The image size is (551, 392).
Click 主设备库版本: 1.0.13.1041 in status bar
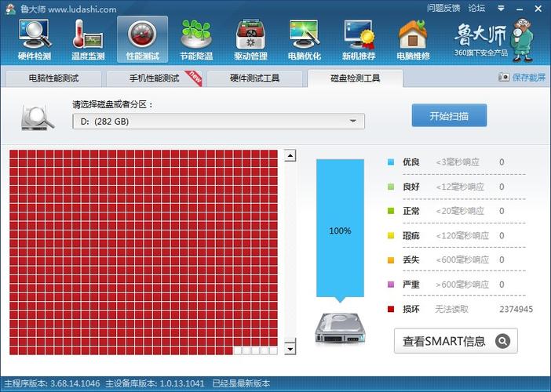155,383
